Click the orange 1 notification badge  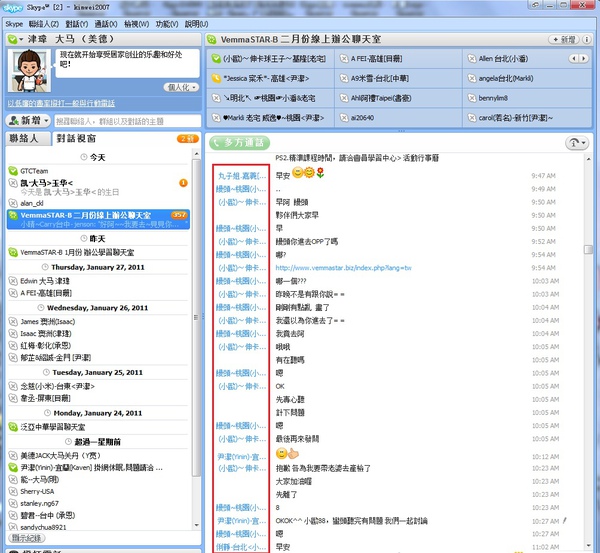(183, 183)
